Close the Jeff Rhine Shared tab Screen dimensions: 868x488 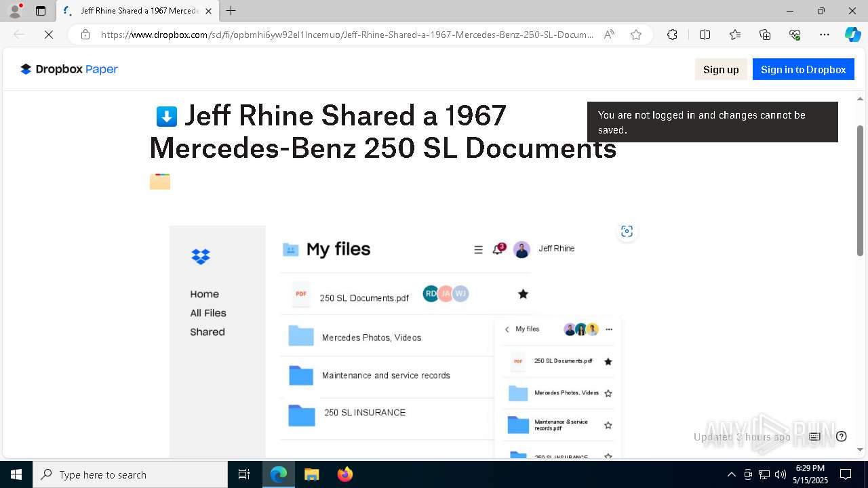(208, 11)
